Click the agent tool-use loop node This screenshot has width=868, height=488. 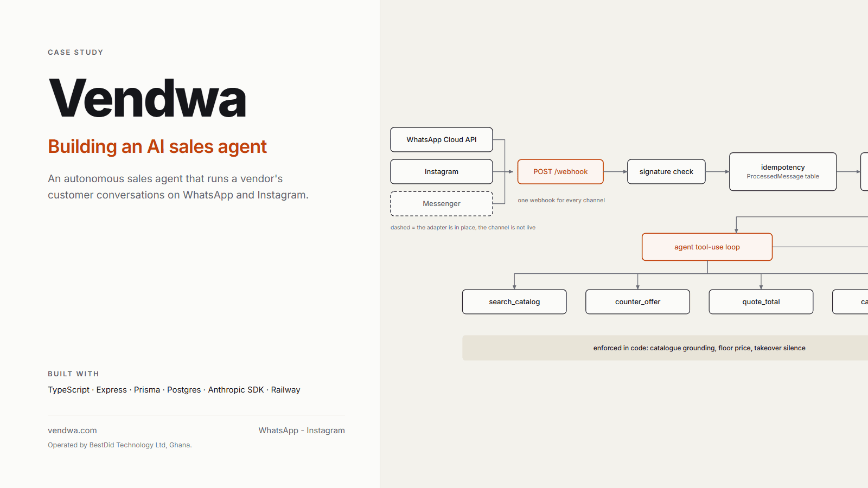pos(707,247)
